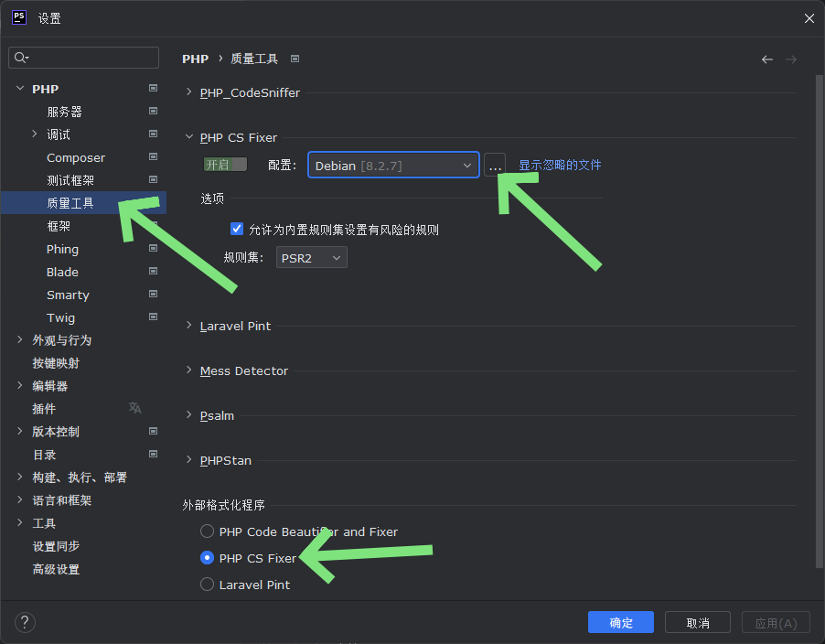Expand the PHP_CodeSniffer section
The image size is (825, 644).
click(189, 92)
